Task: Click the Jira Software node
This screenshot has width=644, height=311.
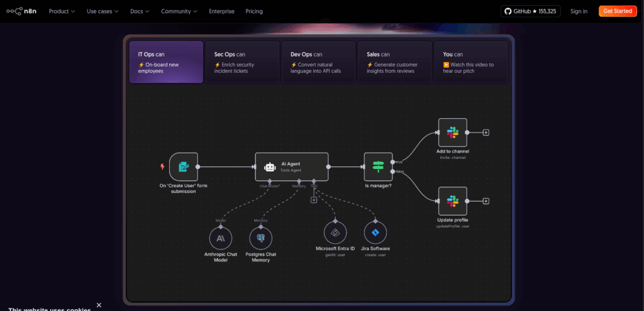Action: [x=375, y=232]
